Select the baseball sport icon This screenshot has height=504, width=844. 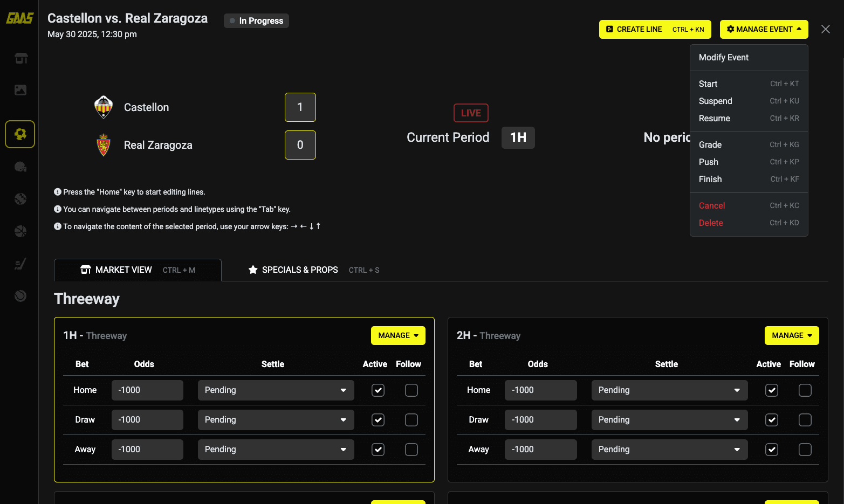[20, 199]
